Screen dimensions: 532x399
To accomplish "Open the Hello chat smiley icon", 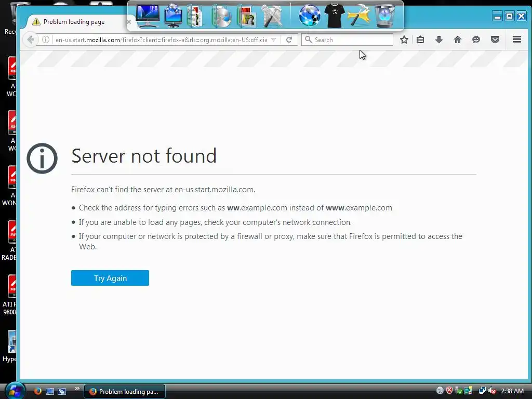I will click(476, 39).
